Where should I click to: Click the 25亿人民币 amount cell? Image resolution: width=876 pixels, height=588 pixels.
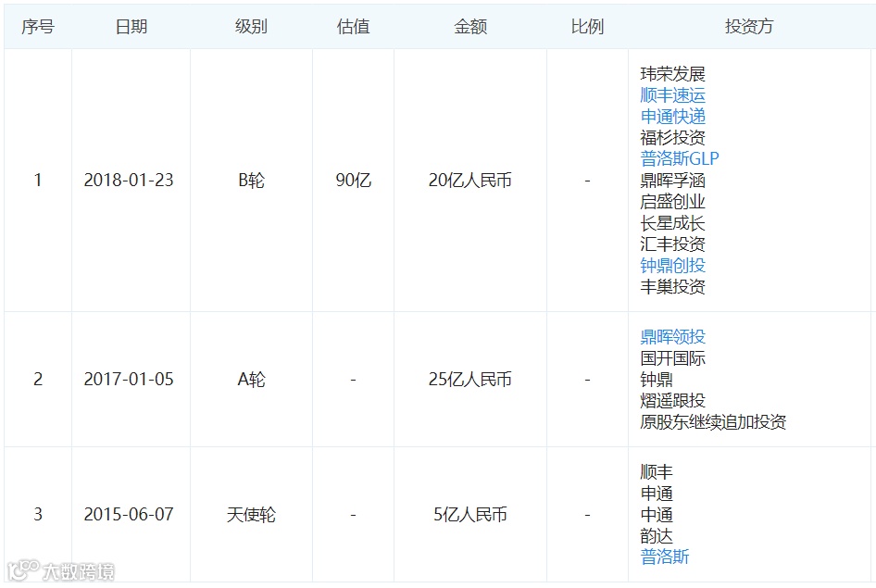coord(470,379)
